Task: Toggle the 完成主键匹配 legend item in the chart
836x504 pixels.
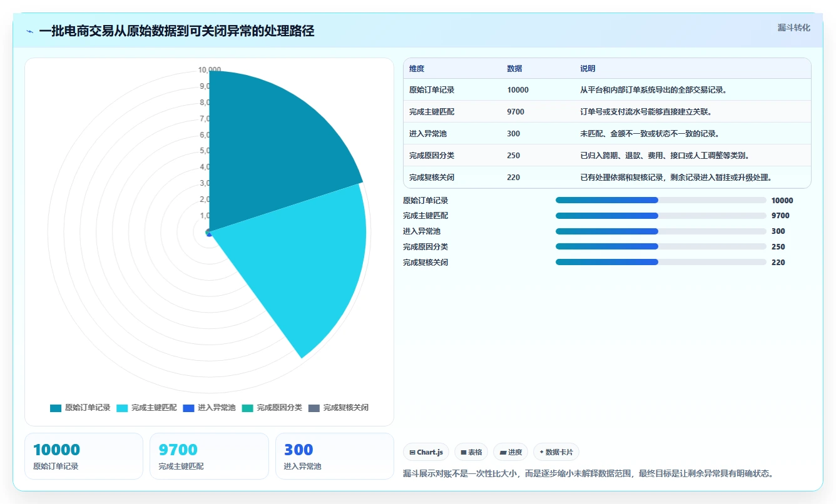Action: (146, 408)
